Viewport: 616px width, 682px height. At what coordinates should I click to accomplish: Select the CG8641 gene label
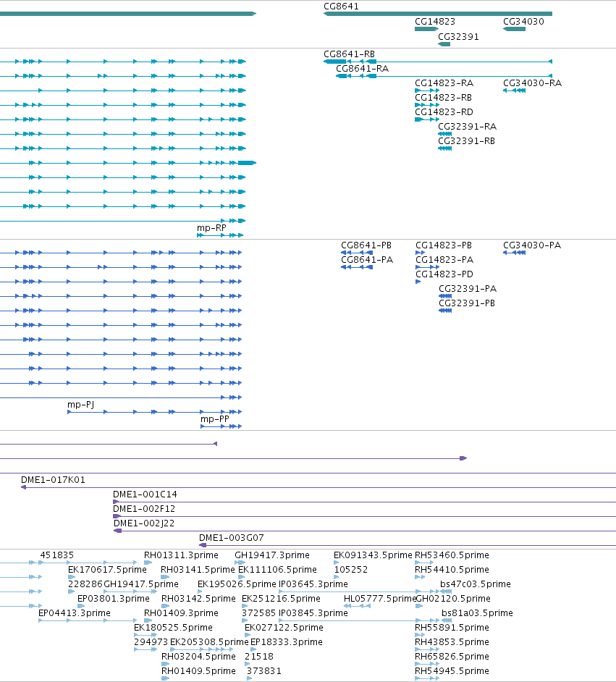[341, 7]
